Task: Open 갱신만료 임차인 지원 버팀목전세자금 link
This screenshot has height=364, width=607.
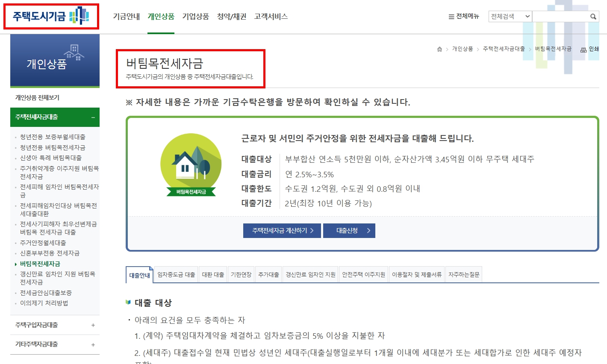Action: click(x=58, y=278)
